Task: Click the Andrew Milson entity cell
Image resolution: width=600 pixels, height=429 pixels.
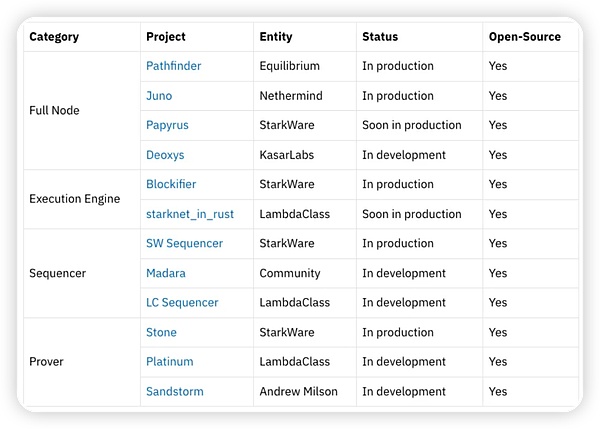Action: click(298, 391)
